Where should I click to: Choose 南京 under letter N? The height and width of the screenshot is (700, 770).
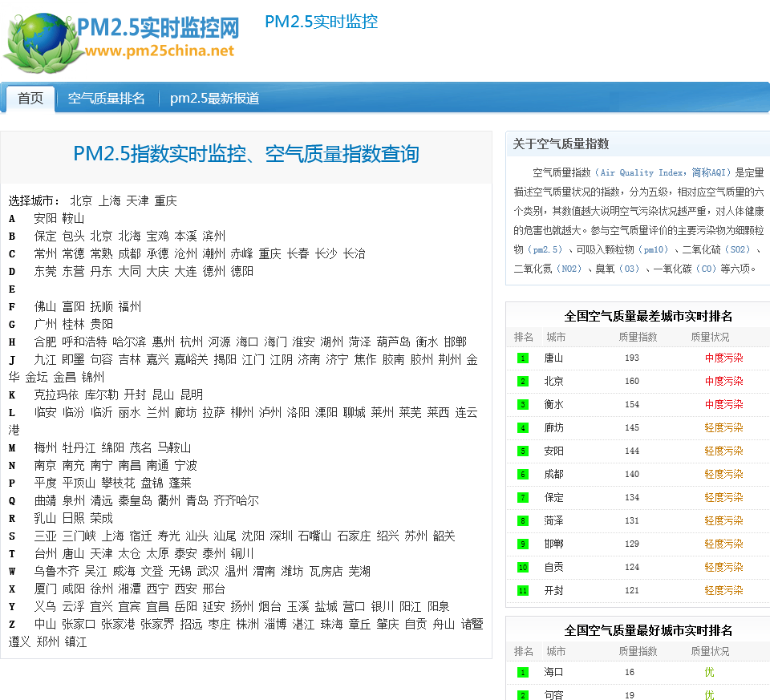(x=45, y=466)
